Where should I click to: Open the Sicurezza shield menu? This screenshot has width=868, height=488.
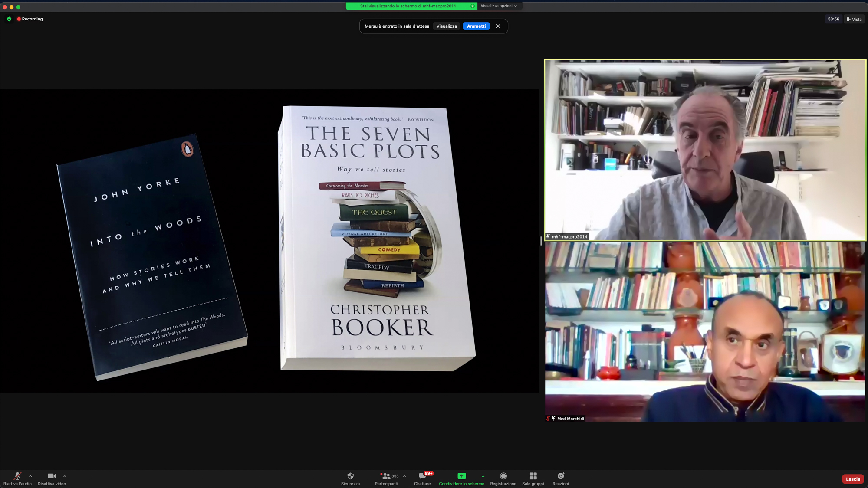click(x=350, y=478)
